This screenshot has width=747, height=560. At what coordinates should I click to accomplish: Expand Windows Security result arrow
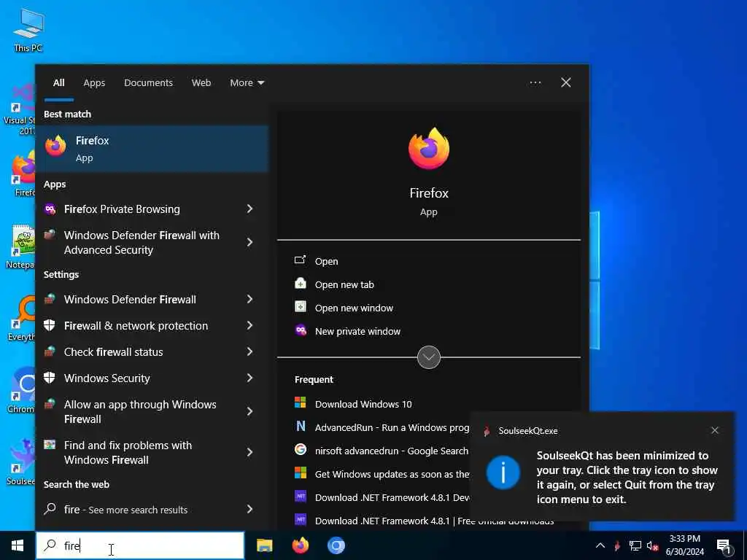tap(249, 378)
